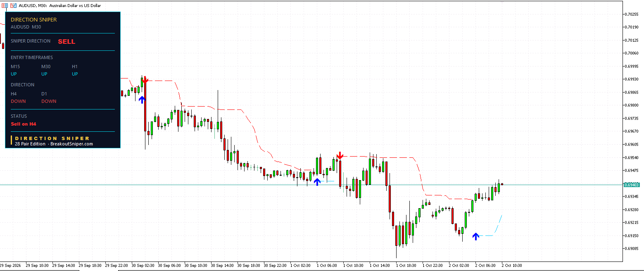Click the M30 timeframe label in panel
Viewport: 644px width, 271px height.
tap(46, 67)
